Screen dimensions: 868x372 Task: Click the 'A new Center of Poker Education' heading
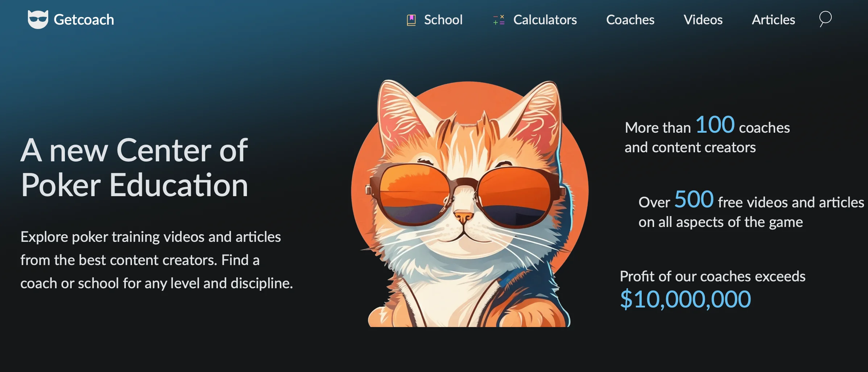(134, 168)
